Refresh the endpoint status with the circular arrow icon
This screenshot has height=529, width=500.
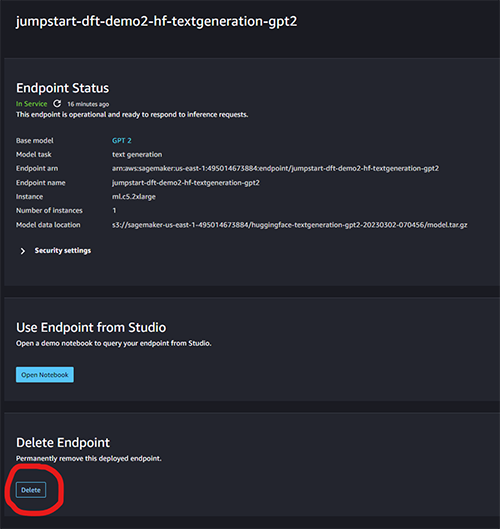coord(57,104)
